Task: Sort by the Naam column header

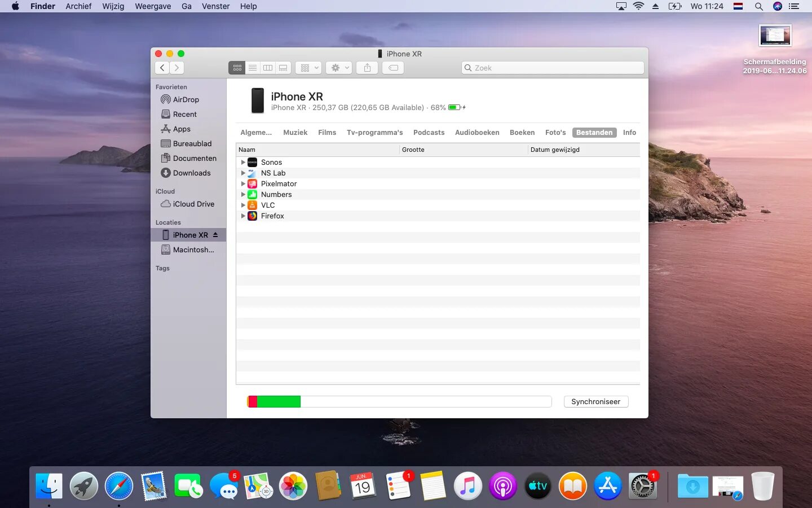Action: coord(317,150)
